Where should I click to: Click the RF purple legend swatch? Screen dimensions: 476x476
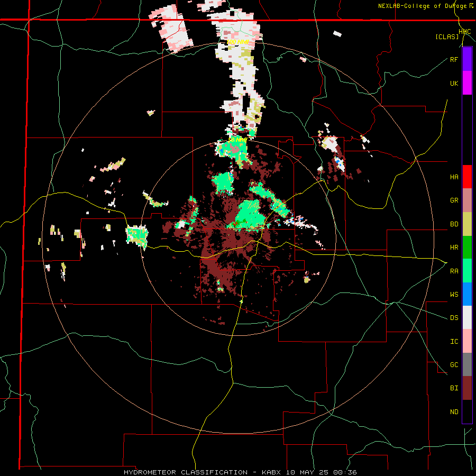(x=467, y=59)
